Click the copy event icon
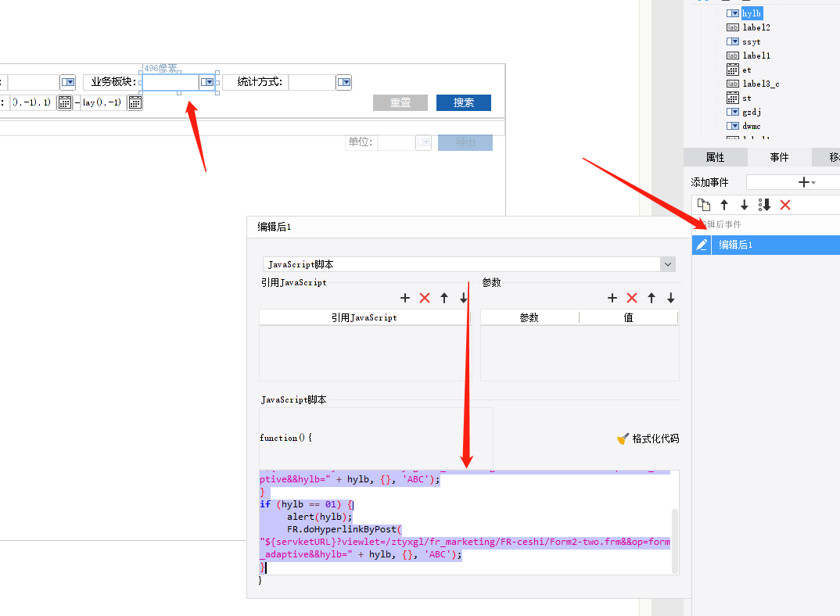Image resolution: width=840 pixels, height=616 pixels. [703, 205]
